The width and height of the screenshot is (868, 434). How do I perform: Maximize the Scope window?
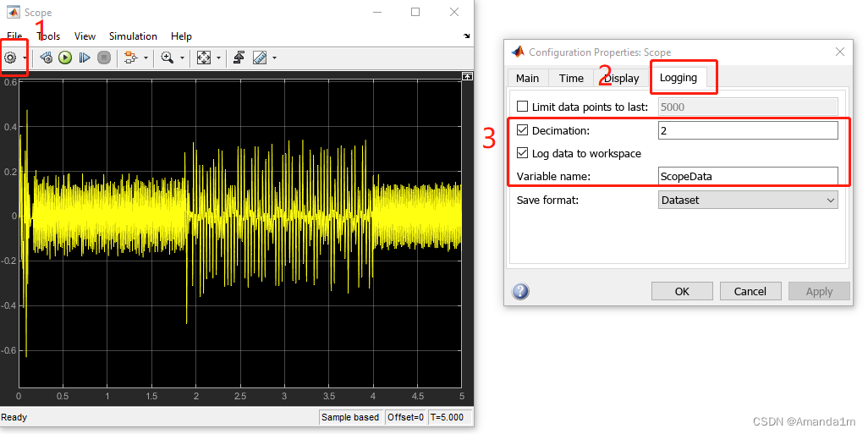[415, 12]
